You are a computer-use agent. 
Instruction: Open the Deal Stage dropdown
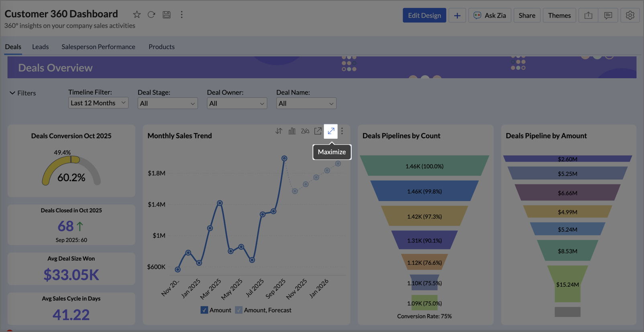[x=167, y=103]
